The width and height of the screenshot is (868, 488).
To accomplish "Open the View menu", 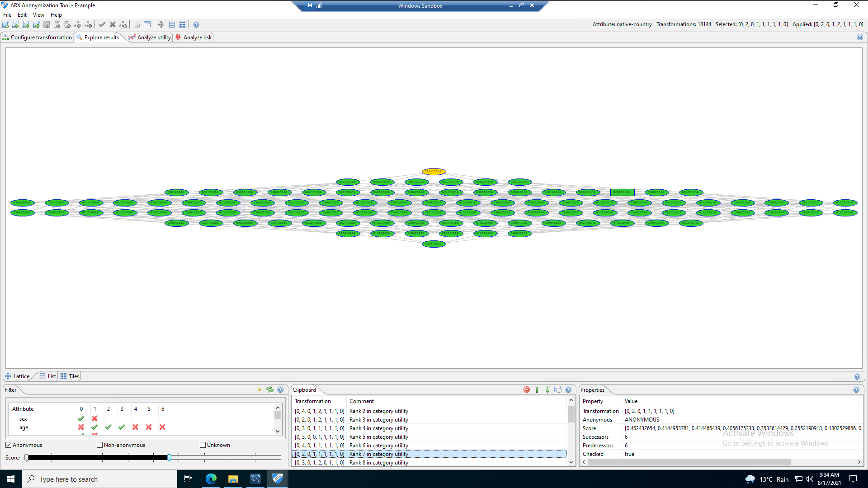I will tap(38, 15).
